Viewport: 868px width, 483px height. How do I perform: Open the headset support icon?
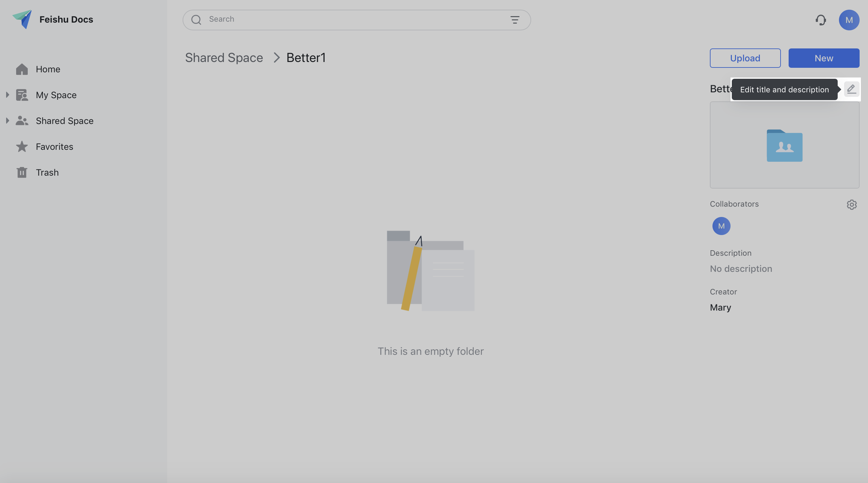tap(821, 20)
